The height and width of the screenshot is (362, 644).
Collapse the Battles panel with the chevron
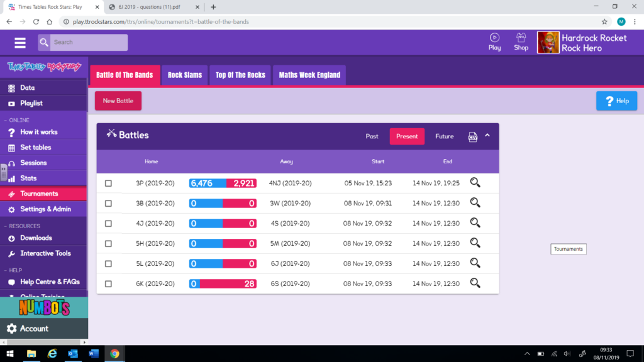pos(487,136)
